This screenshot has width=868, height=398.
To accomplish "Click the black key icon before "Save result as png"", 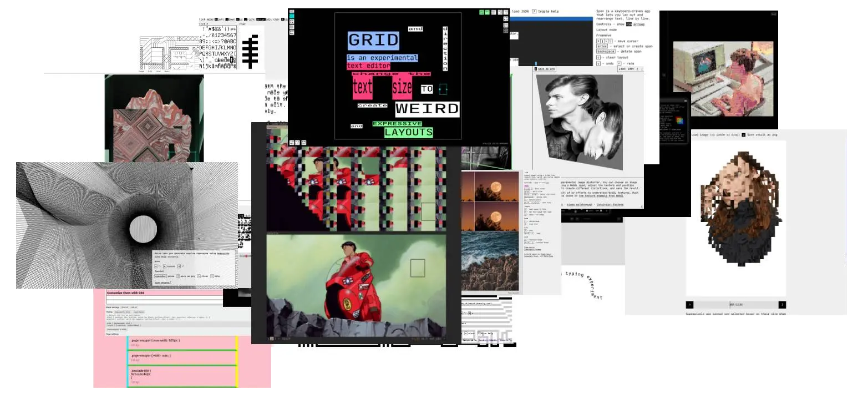I will (744, 135).
